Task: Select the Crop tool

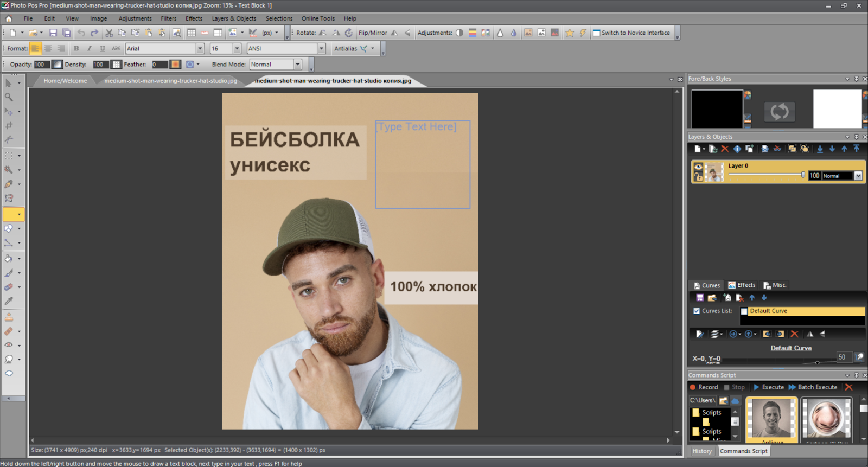Action: point(9,126)
